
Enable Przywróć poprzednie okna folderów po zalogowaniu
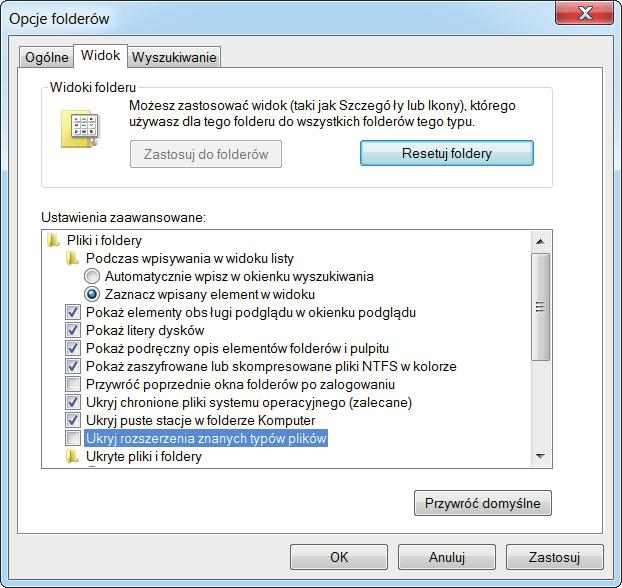pos(73,384)
